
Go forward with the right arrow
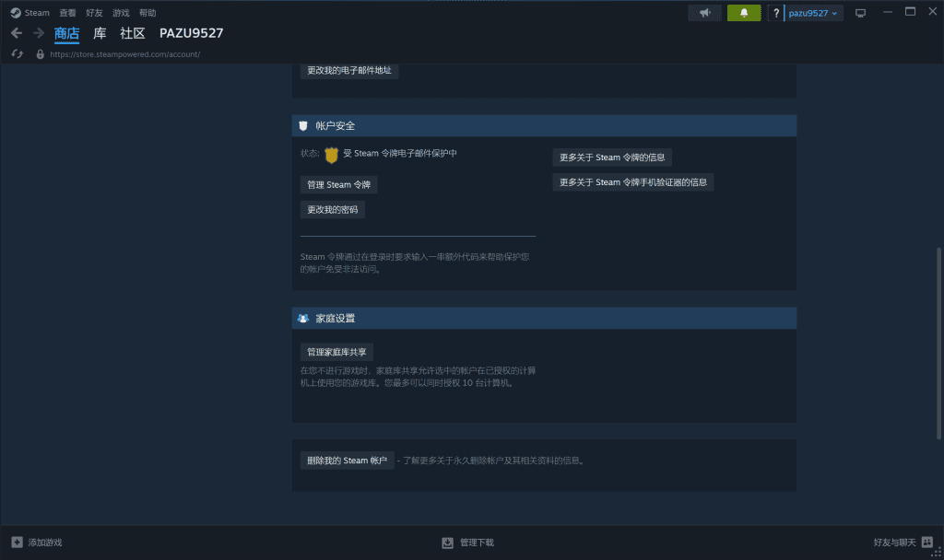[39, 33]
